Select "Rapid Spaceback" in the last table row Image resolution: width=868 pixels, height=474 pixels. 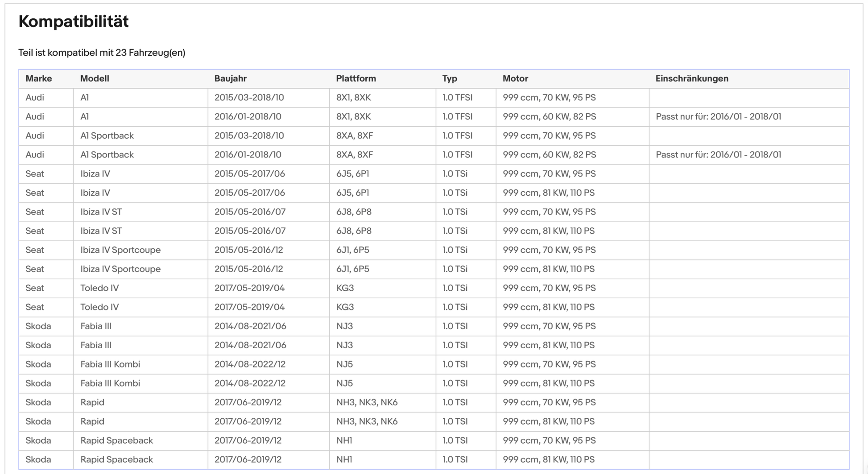[116, 459]
